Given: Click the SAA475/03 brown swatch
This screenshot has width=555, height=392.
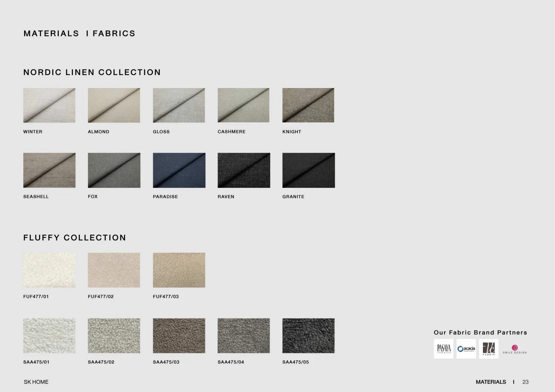Looking at the screenshot, I should tap(179, 336).
